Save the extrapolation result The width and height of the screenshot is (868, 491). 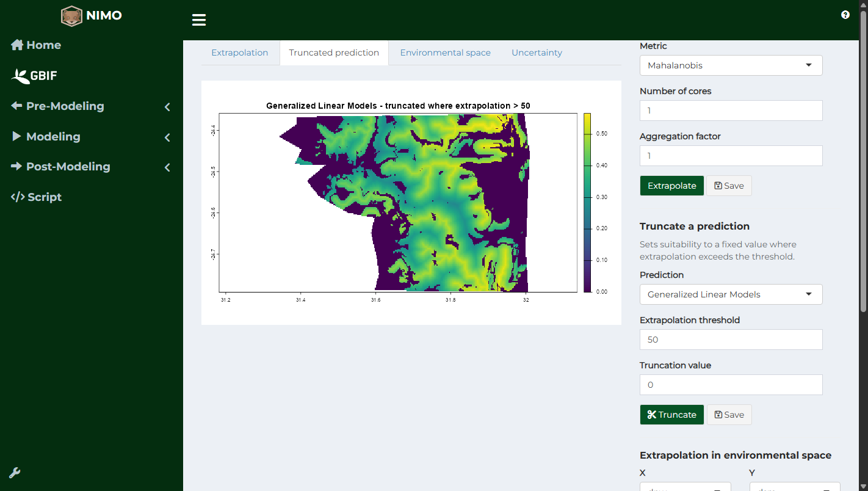click(x=729, y=186)
